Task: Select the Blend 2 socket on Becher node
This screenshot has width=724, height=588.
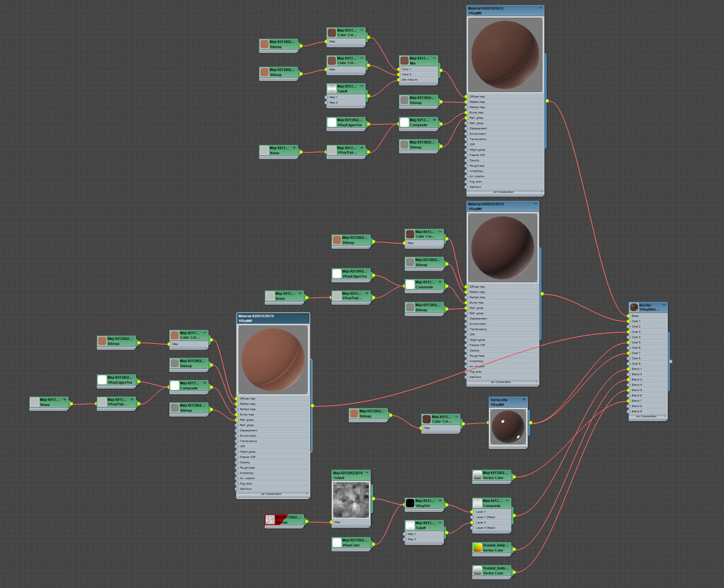Action: (629, 374)
